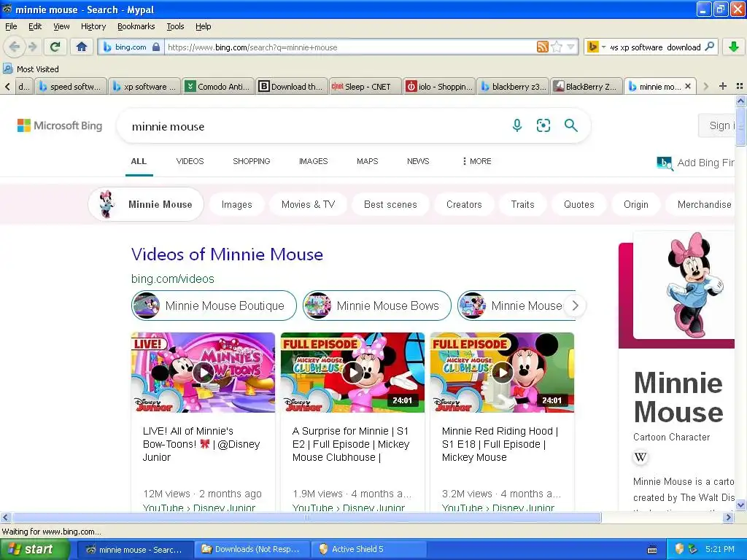Play Minnie Red Riding Hood video thumbnail

tap(502, 373)
